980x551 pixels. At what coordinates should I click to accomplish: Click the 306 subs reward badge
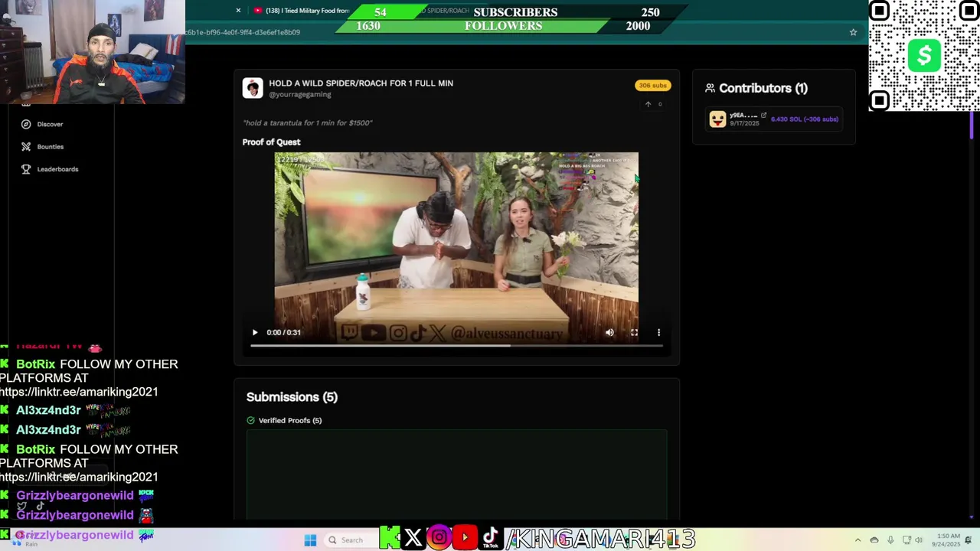point(653,85)
